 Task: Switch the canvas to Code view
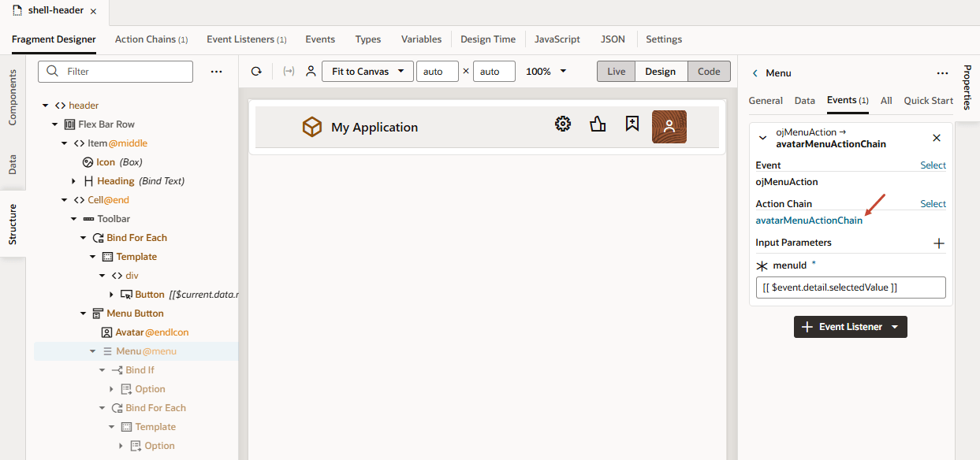(x=708, y=71)
